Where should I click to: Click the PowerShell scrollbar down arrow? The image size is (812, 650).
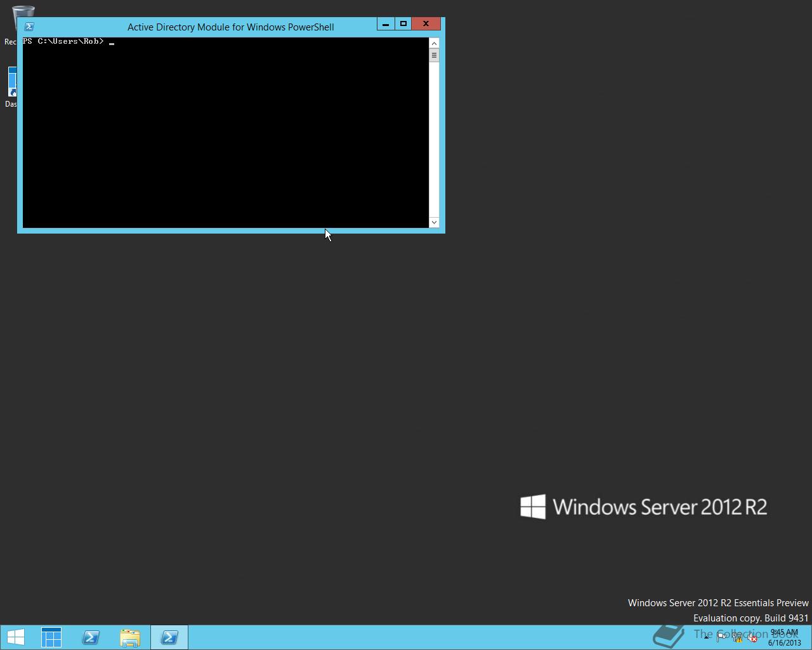pyautogui.click(x=434, y=222)
